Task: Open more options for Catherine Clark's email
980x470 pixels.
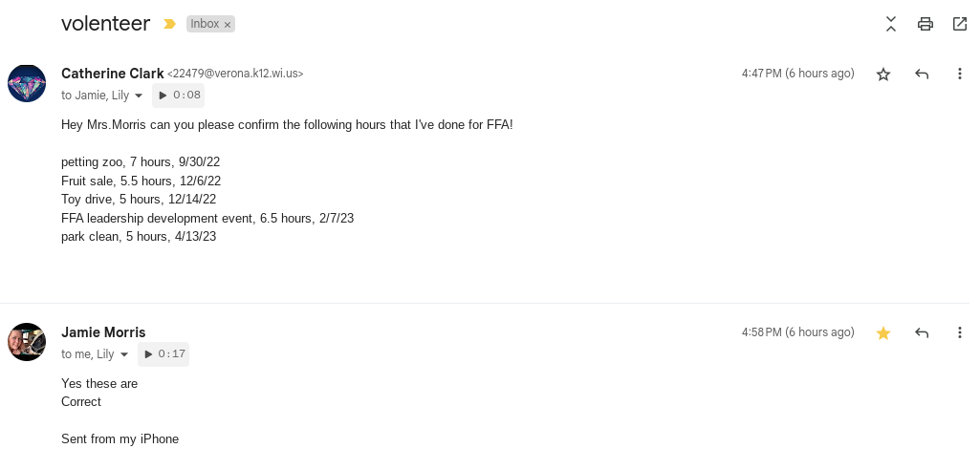Action: (959, 75)
